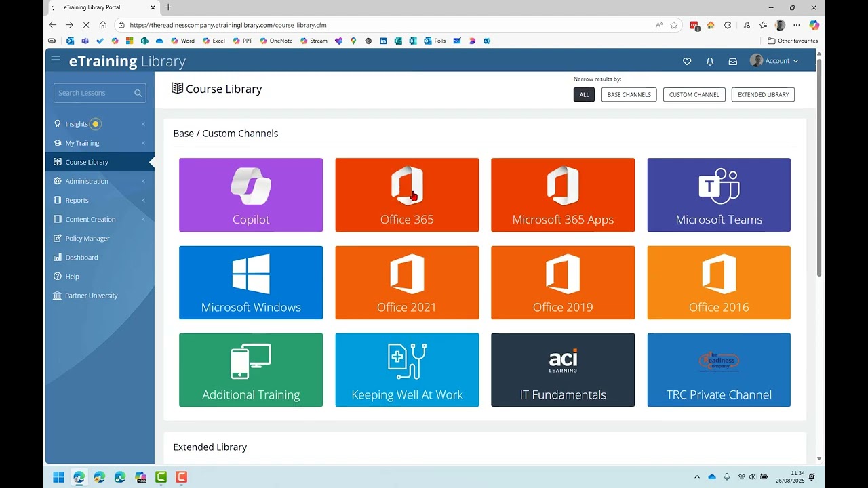This screenshot has width=868, height=488.
Task: Open the Additional Training channel tile
Action: (x=251, y=370)
